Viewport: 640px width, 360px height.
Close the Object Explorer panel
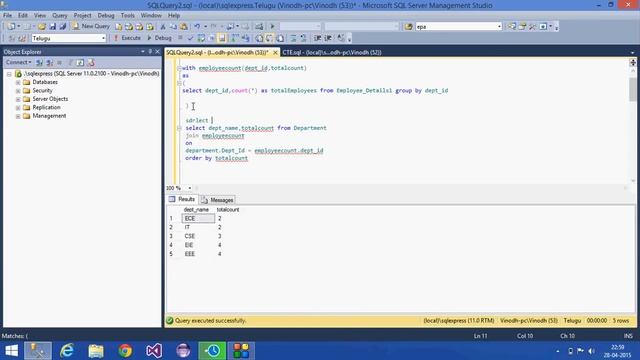coord(158,52)
